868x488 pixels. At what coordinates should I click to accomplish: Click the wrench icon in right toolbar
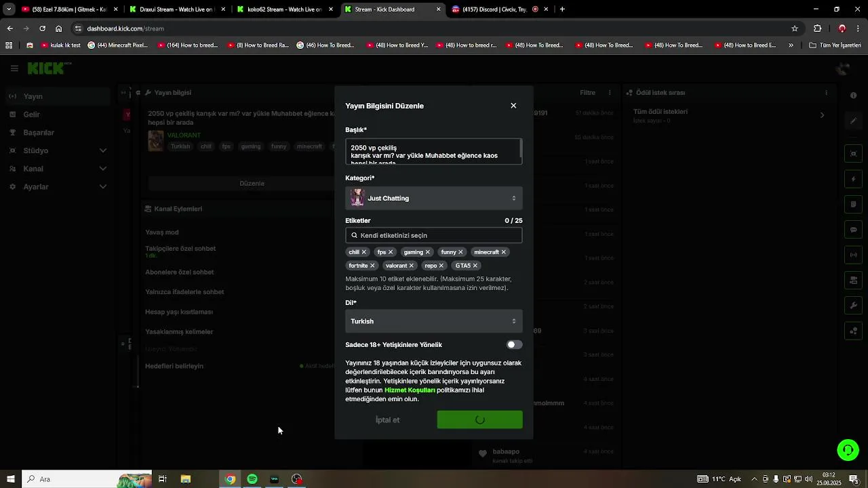pyautogui.click(x=854, y=305)
